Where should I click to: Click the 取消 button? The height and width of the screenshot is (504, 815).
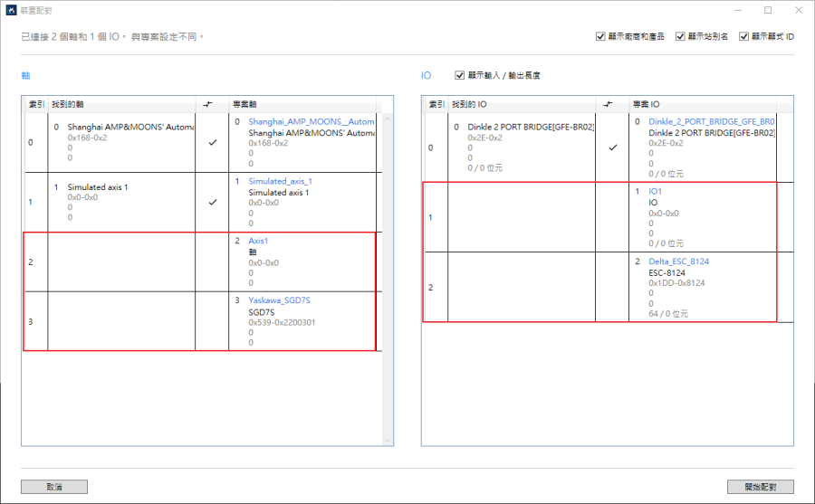54,487
